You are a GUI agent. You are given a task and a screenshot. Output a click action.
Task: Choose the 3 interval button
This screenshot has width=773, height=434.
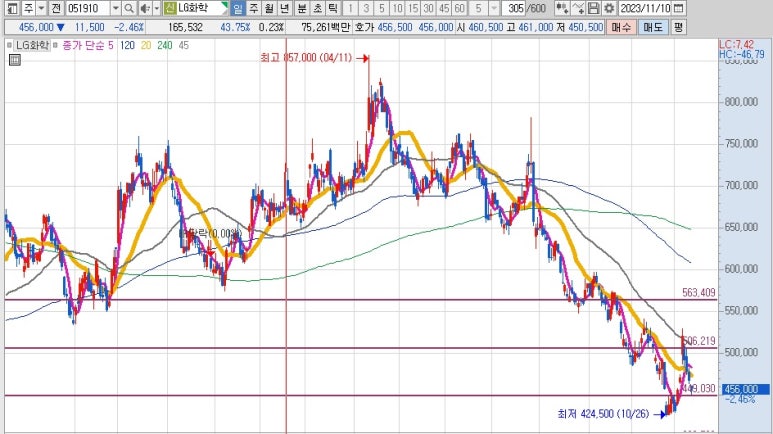click(x=366, y=8)
